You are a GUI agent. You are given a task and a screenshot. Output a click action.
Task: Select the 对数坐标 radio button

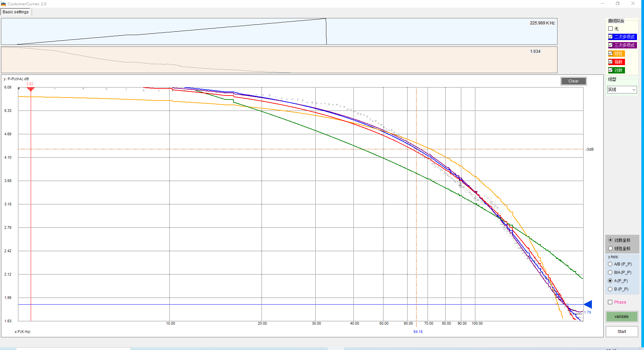coord(611,240)
